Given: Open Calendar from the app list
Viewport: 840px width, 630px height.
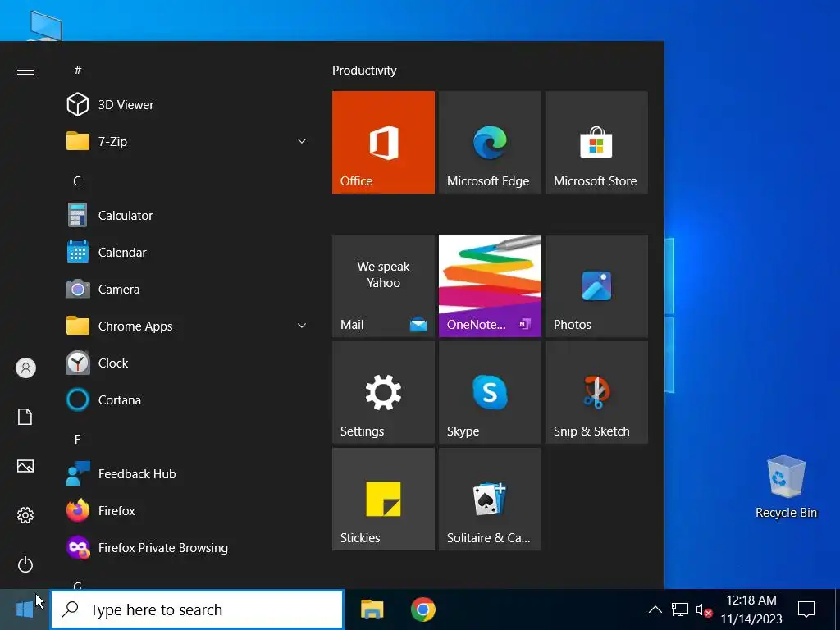Looking at the screenshot, I should (185, 253).
